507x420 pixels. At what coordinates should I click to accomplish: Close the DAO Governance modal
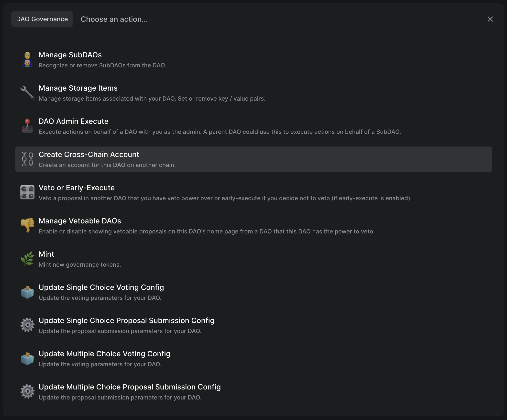click(490, 19)
